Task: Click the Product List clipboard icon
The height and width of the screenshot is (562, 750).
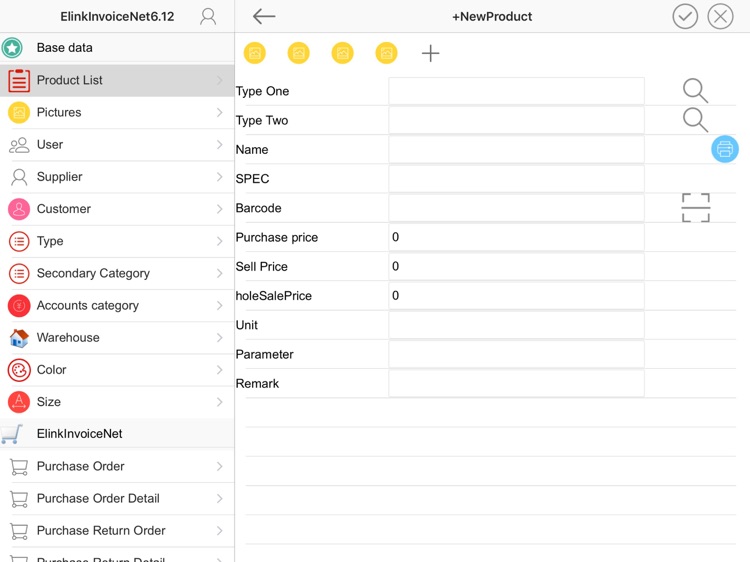Action: [x=19, y=80]
